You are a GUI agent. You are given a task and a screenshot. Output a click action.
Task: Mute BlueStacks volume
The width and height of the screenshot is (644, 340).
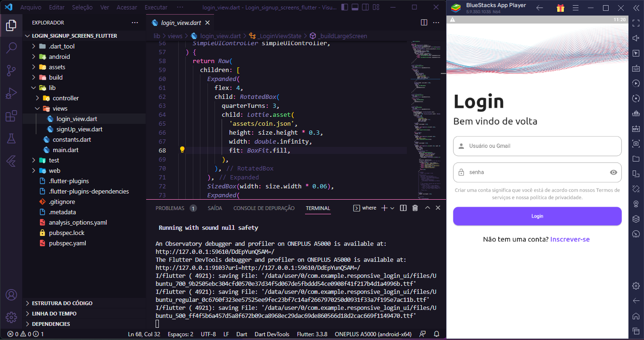636,39
